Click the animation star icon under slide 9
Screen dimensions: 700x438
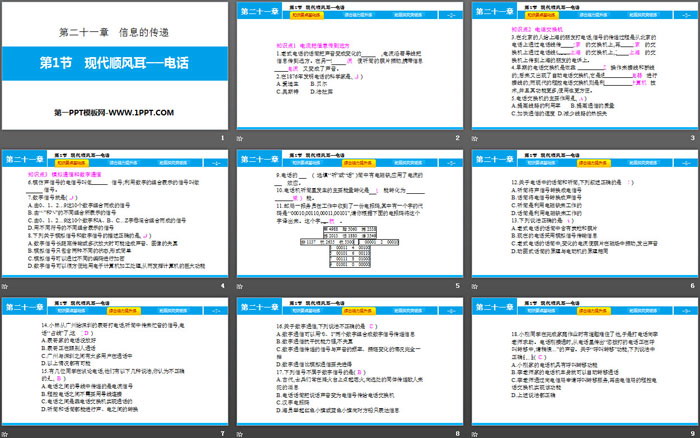tap(475, 434)
